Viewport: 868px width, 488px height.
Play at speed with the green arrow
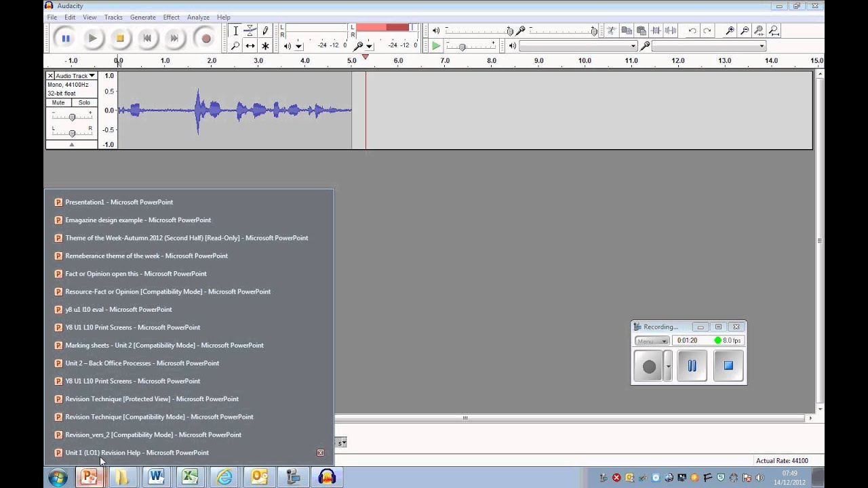click(436, 46)
